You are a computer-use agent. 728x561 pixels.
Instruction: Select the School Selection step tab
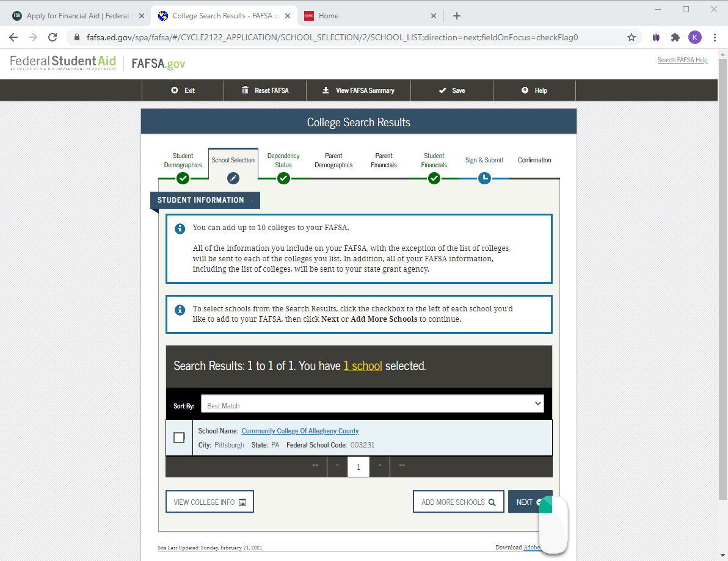233,160
